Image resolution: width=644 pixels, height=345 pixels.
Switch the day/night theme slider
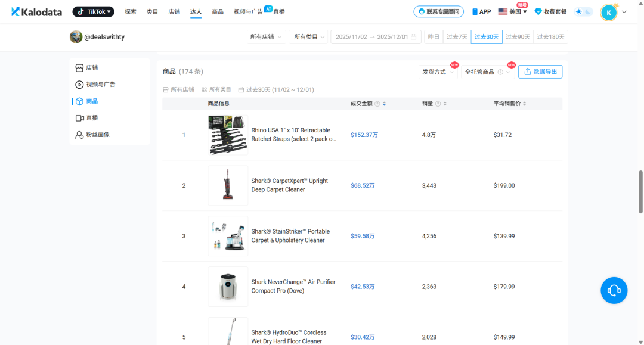[x=583, y=11]
